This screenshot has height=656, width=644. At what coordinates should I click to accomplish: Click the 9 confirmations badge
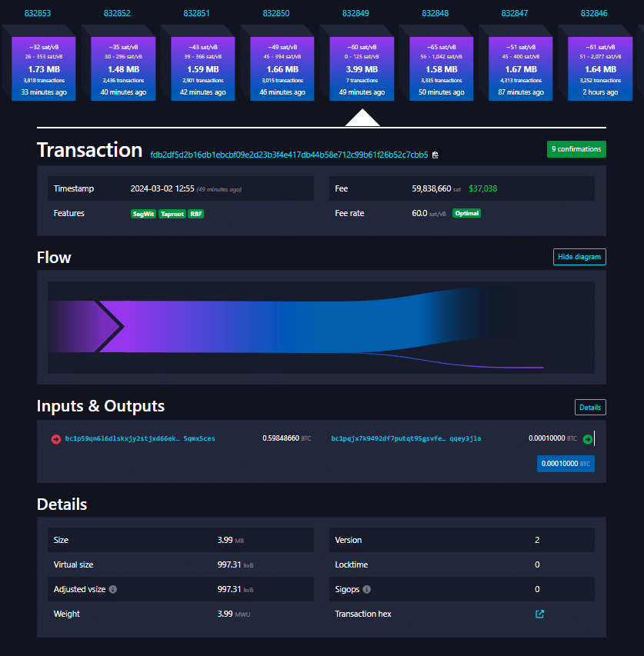point(576,149)
